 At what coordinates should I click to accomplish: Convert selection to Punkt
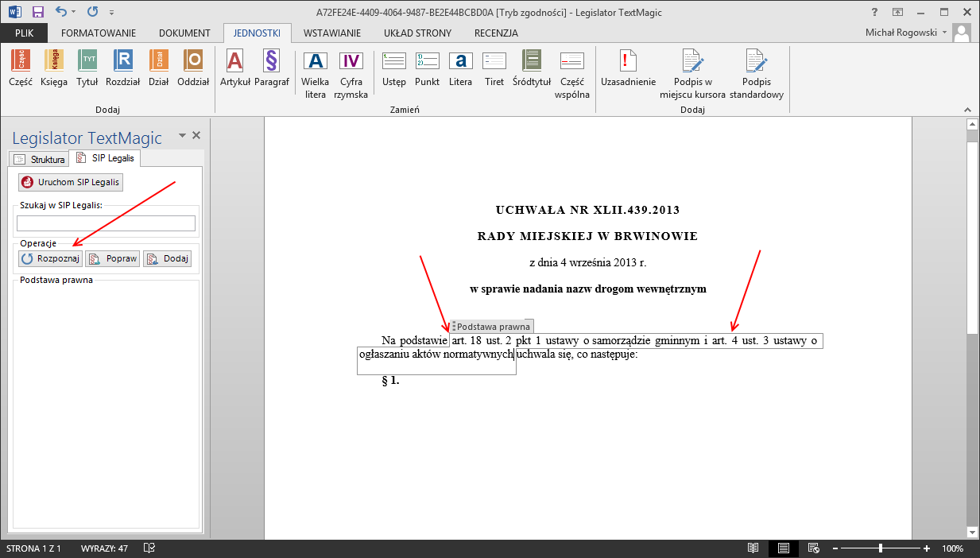427,68
